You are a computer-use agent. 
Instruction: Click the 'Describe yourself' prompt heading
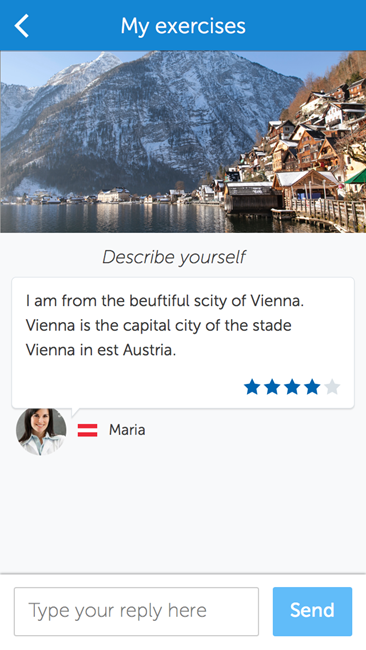174,257
